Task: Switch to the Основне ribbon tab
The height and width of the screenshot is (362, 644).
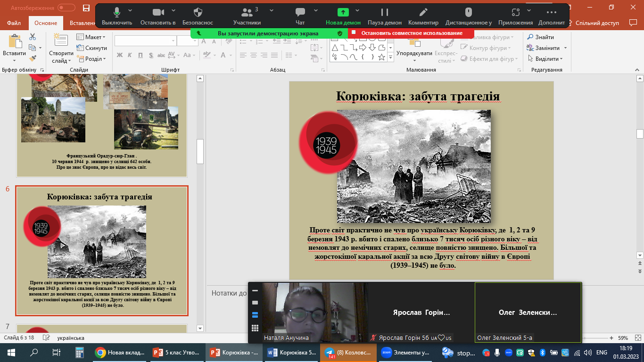Action: pyautogui.click(x=46, y=23)
